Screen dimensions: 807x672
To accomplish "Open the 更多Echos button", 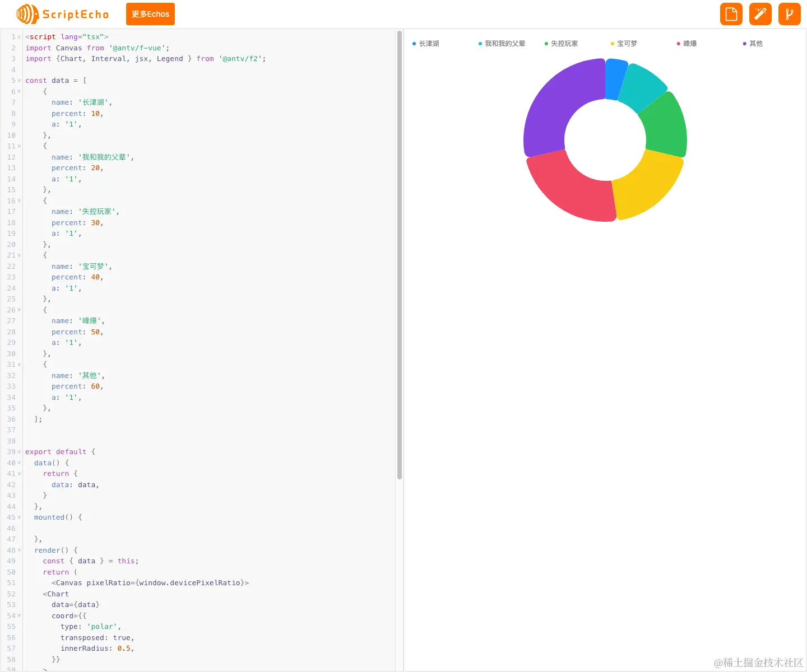I will tap(150, 14).
